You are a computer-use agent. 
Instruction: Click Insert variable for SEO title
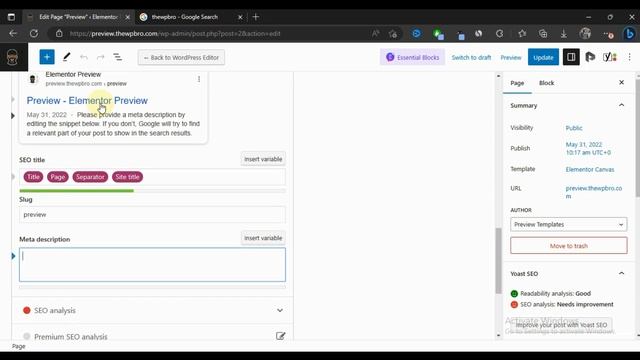[x=263, y=159]
